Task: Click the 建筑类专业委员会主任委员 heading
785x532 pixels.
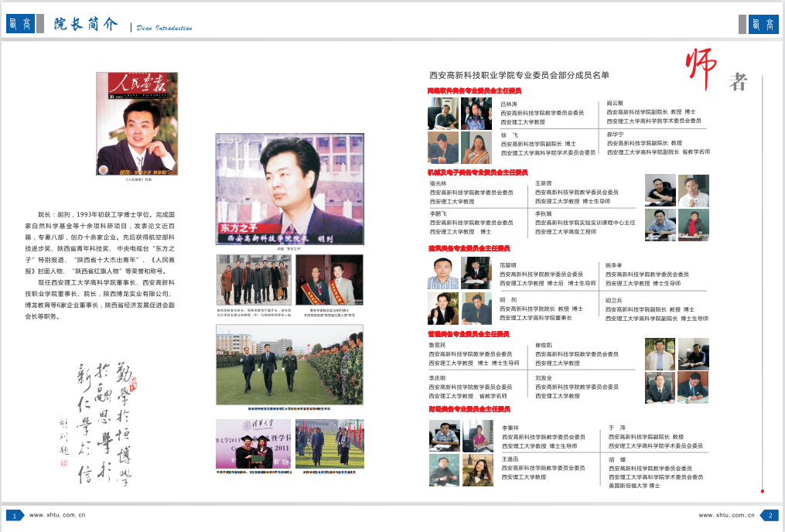Action: [469, 248]
